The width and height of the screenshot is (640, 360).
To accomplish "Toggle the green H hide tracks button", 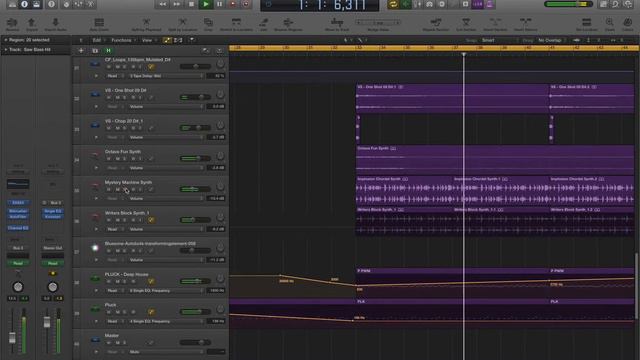I will pyautogui.click(x=108, y=51).
